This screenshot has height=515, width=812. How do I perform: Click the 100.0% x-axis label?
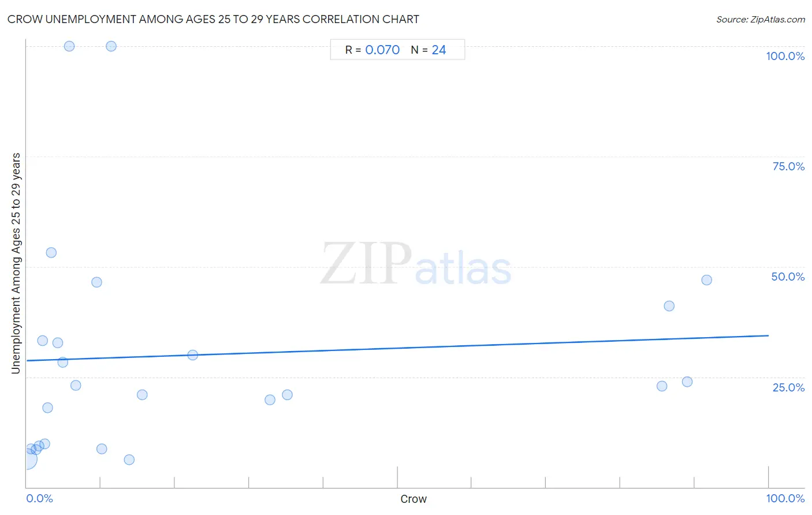coord(785,498)
